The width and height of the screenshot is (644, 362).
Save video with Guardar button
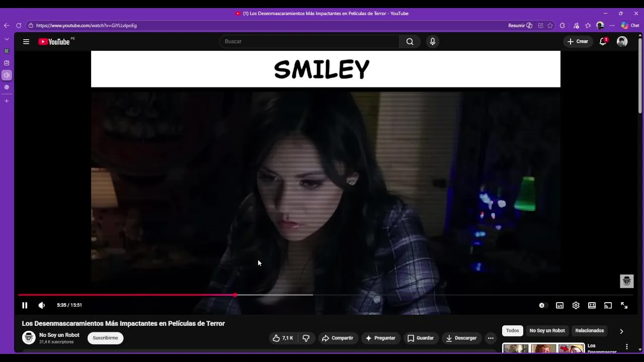click(421, 338)
